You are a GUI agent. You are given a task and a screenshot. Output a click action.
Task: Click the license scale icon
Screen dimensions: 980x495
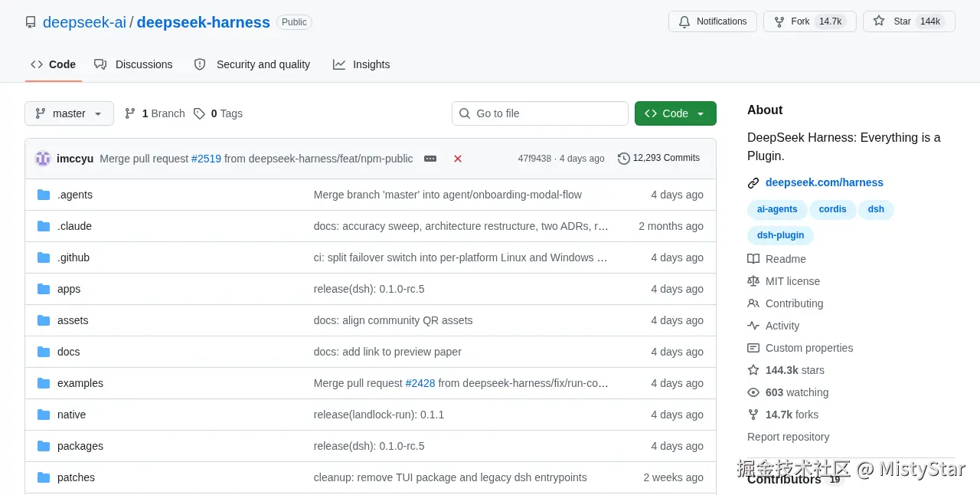pyautogui.click(x=753, y=281)
